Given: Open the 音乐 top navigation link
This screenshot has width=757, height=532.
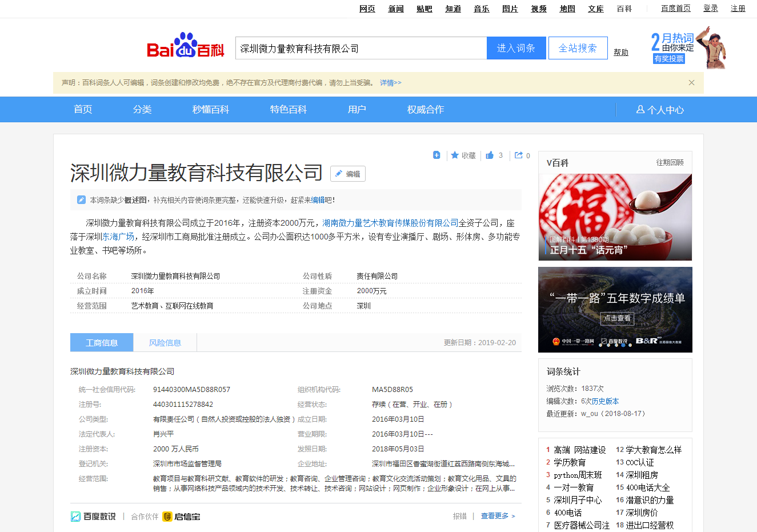Looking at the screenshot, I should 482,9.
